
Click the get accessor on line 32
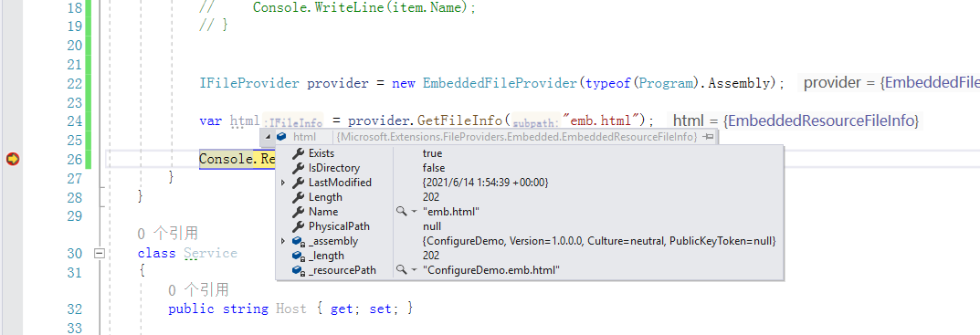[x=342, y=309]
